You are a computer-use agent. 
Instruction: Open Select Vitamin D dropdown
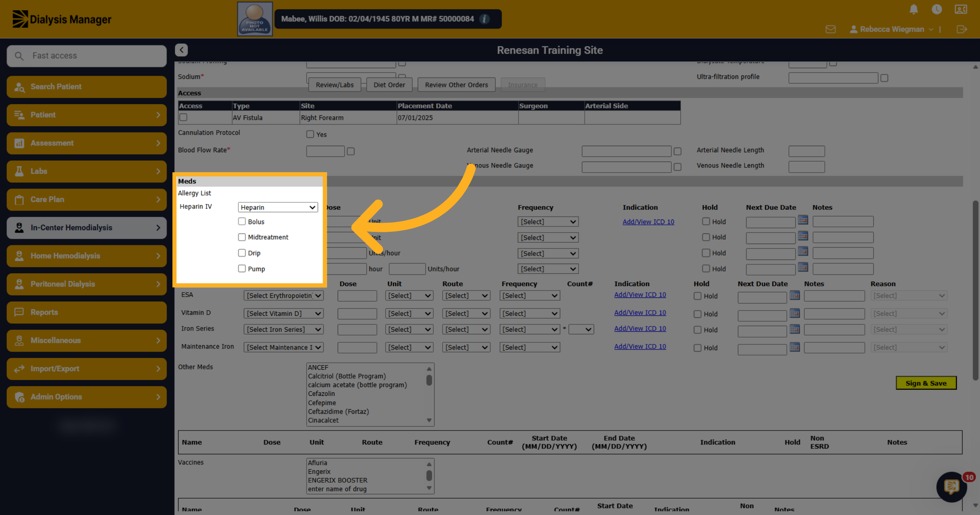[x=283, y=313]
